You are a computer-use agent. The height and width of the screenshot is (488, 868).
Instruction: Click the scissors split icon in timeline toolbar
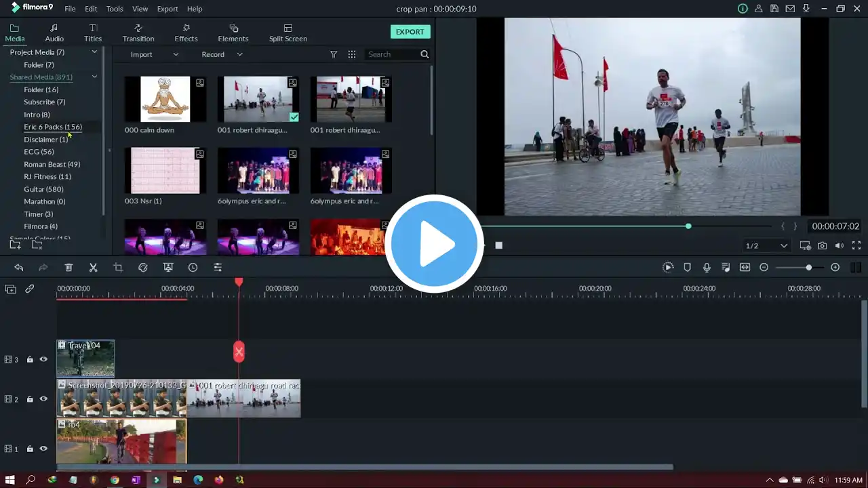[94, 268]
